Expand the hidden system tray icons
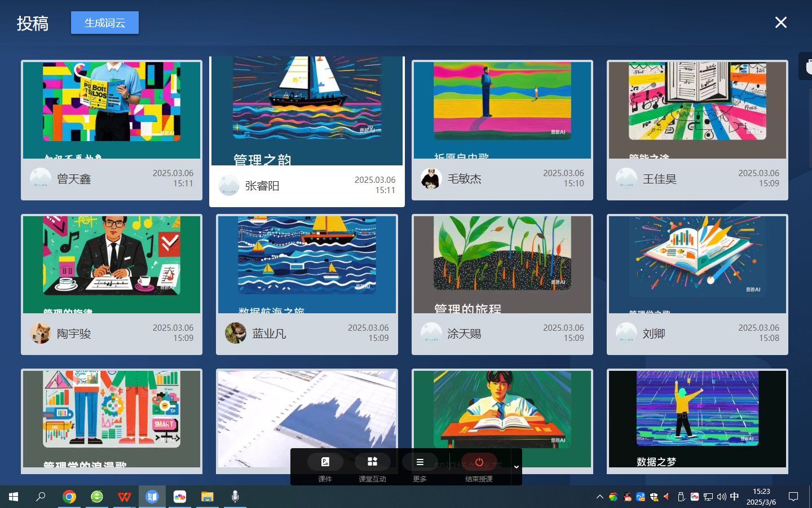This screenshot has width=812, height=508. click(x=599, y=497)
